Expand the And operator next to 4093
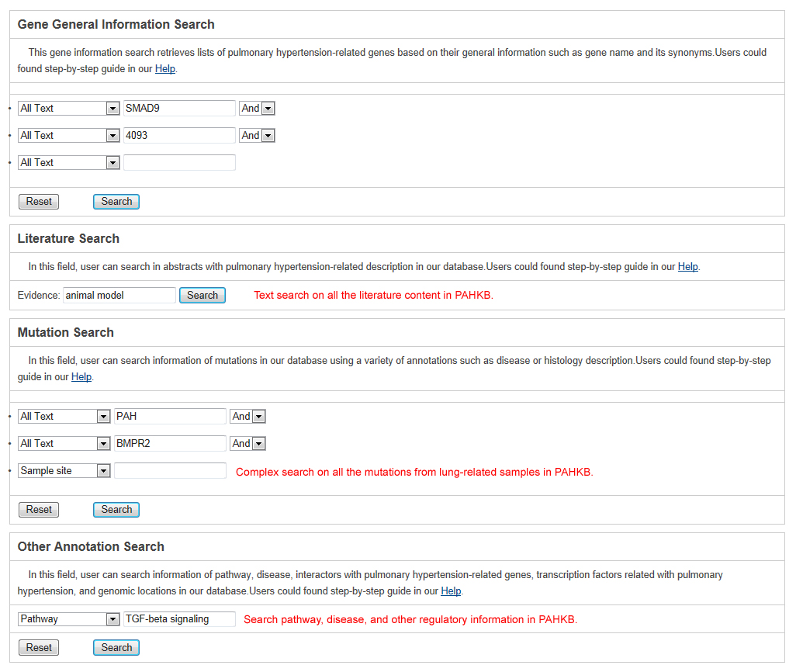 [x=257, y=136]
